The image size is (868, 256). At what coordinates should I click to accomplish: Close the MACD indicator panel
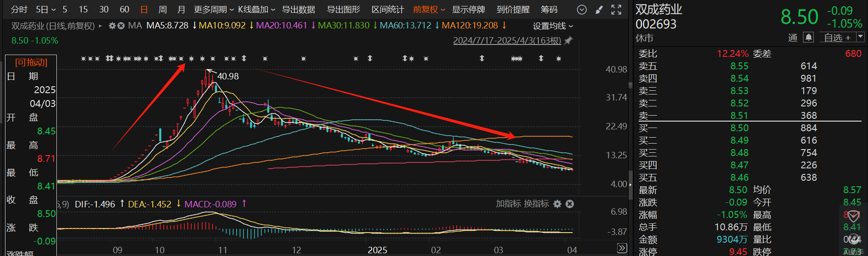point(569,204)
